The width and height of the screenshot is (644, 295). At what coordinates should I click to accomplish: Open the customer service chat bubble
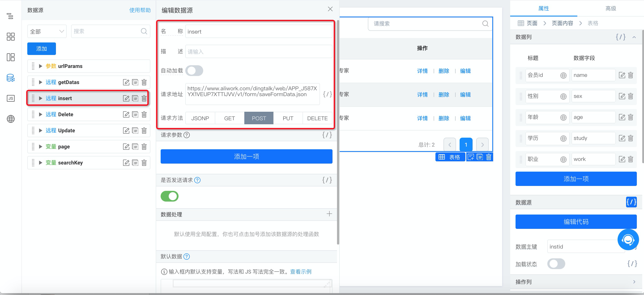[628, 239]
